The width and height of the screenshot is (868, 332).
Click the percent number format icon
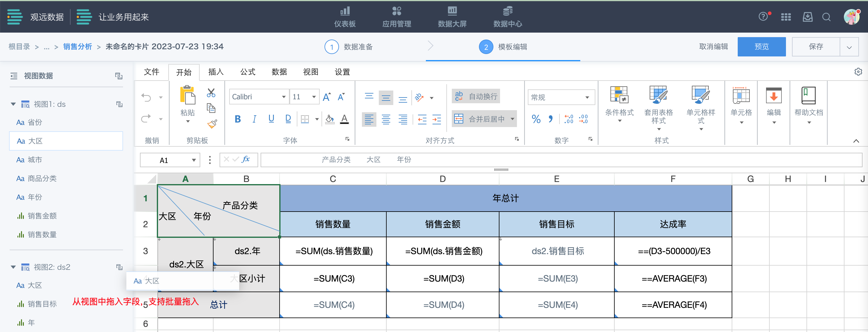click(536, 119)
